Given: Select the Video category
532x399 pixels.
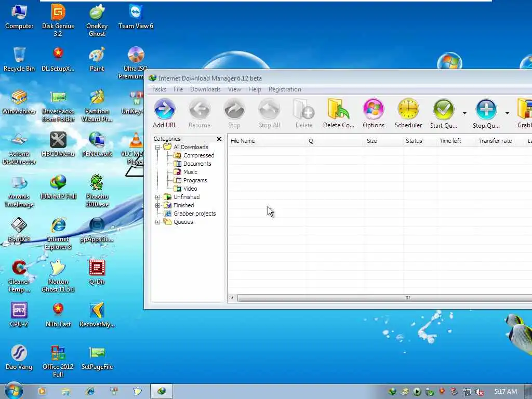Looking at the screenshot, I should [x=185, y=189].
